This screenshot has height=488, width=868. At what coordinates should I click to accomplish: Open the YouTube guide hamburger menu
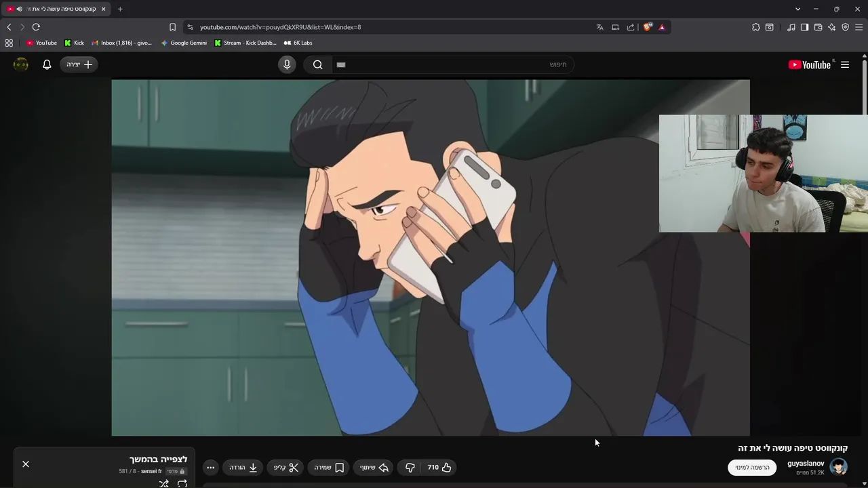(x=845, y=64)
